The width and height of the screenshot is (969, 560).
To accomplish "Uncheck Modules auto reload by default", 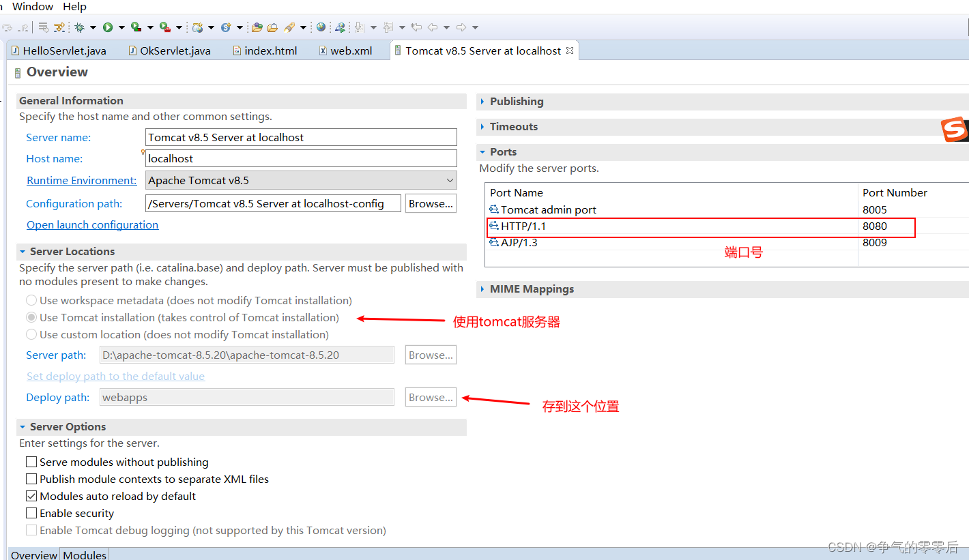I will pos(31,496).
